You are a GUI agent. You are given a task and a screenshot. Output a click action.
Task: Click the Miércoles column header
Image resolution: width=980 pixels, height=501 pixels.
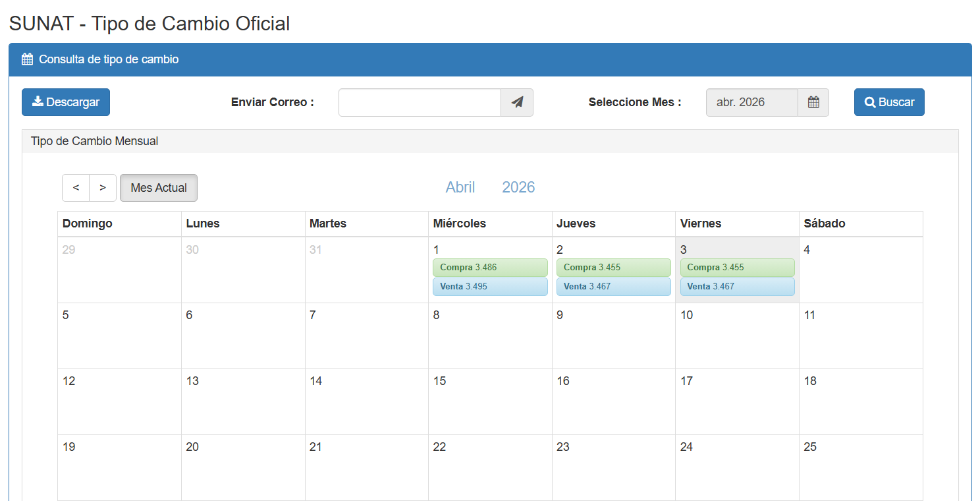(460, 223)
